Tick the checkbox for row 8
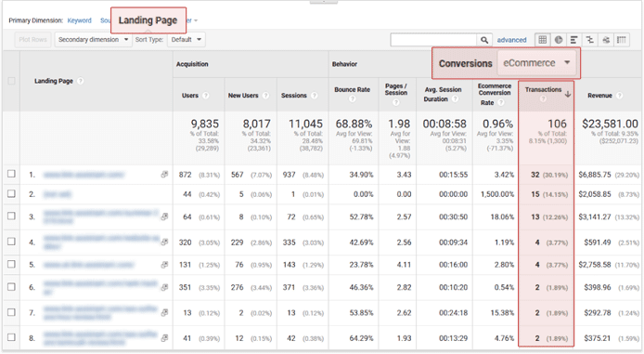644x354 pixels. click(x=11, y=337)
